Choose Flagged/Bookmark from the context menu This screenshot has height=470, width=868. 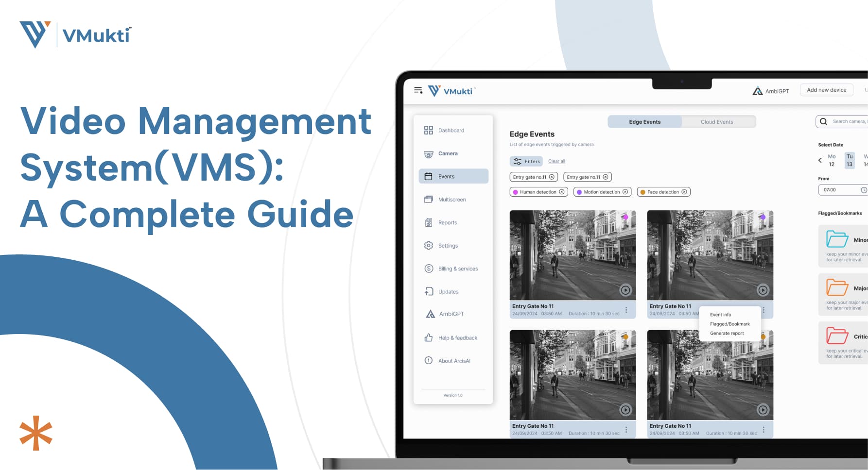pos(729,324)
